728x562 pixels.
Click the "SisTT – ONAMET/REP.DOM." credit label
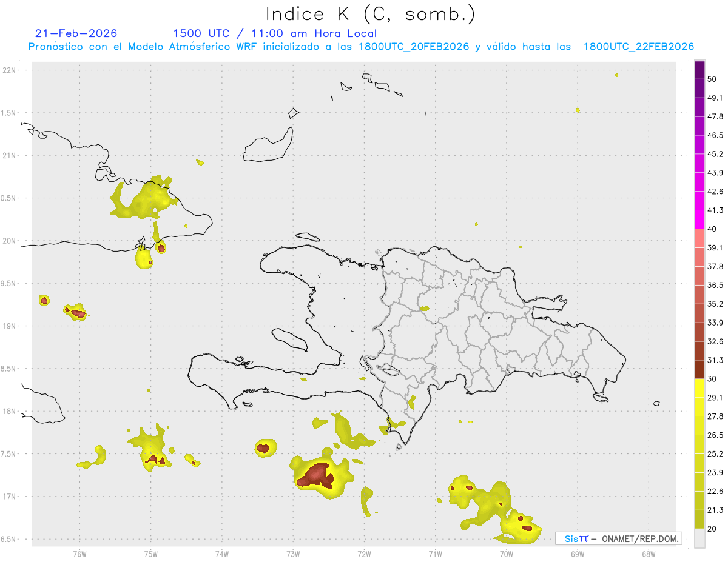click(x=619, y=538)
